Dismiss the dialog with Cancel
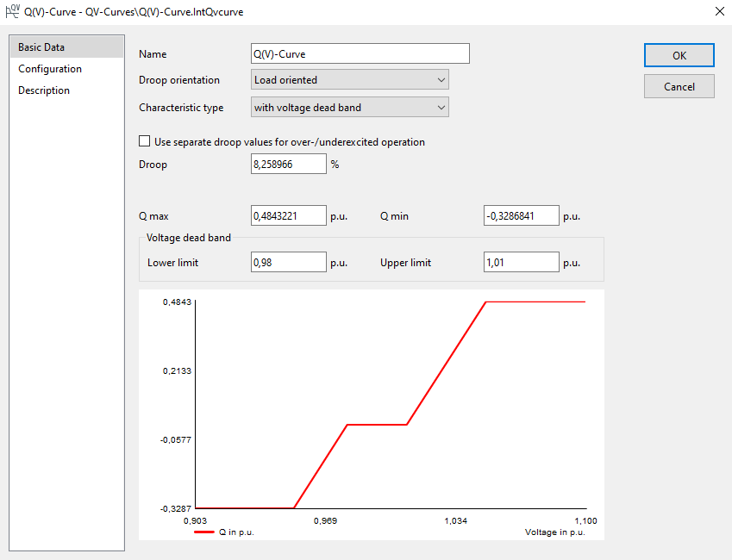This screenshot has height=560, width=732. (x=679, y=86)
